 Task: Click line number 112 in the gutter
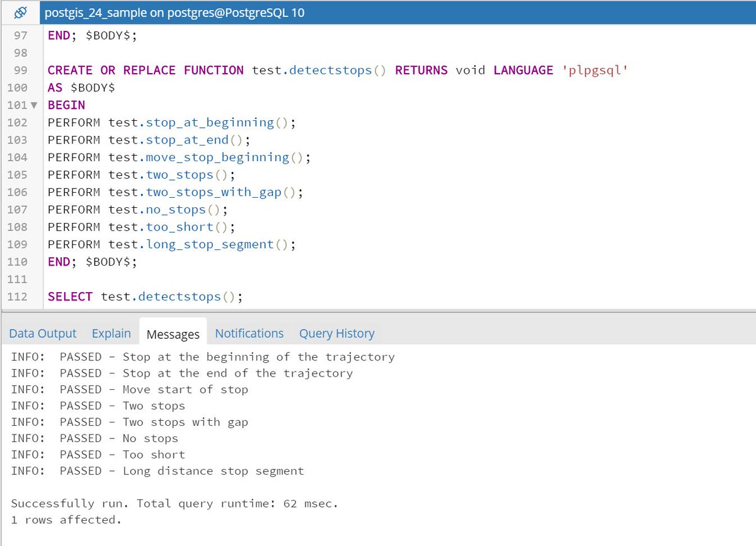tap(18, 297)
